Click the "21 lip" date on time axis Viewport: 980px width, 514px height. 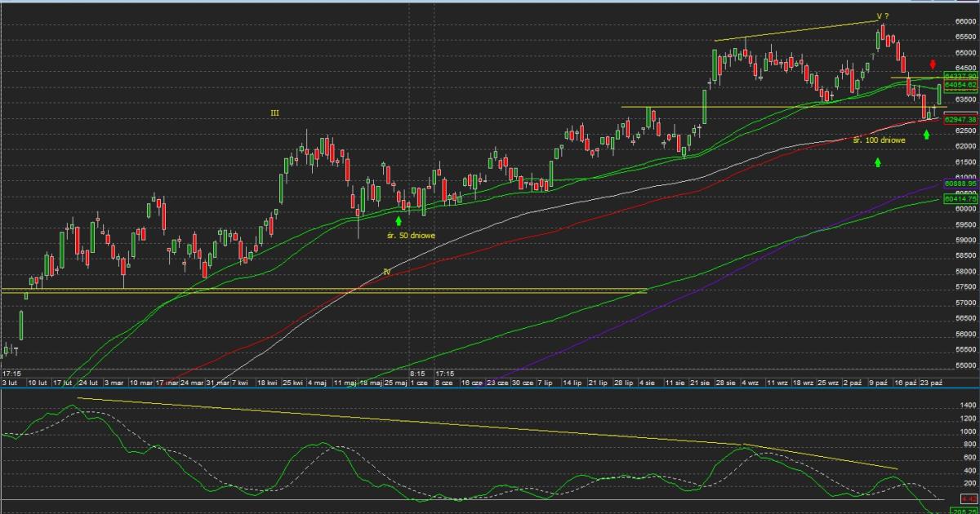pos(597,382)
